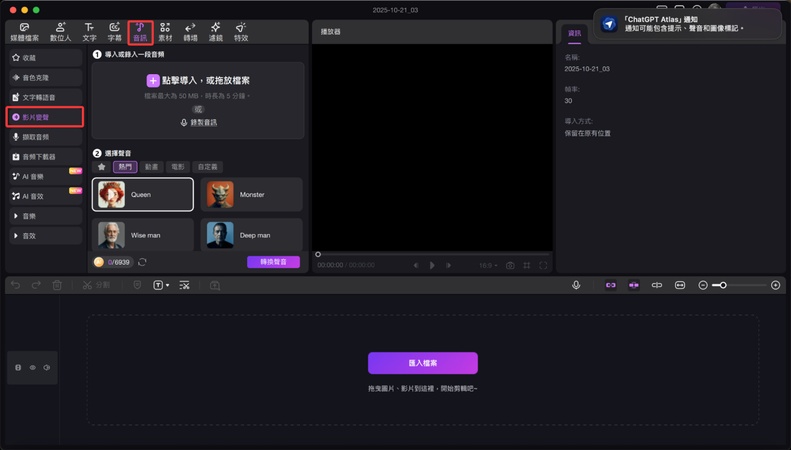Select the 資訊 info tab
The height and width of the screenshot is (450, 791).
(575, 33)
